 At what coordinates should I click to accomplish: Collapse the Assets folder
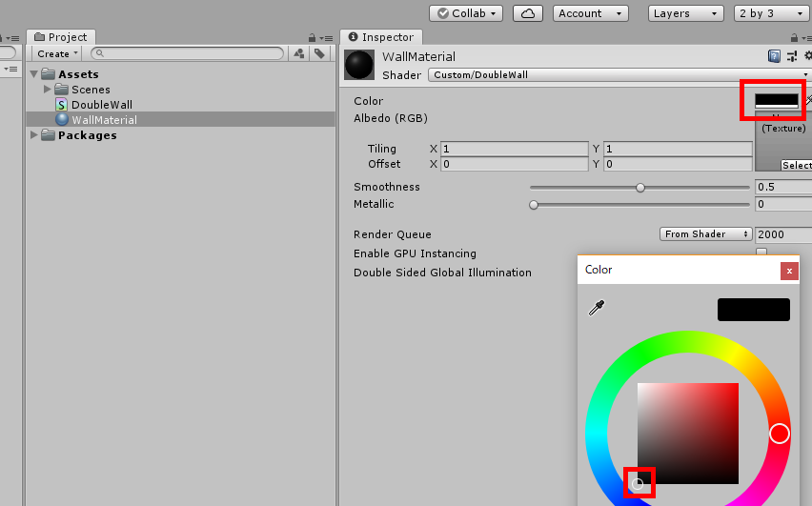[34, 74]
